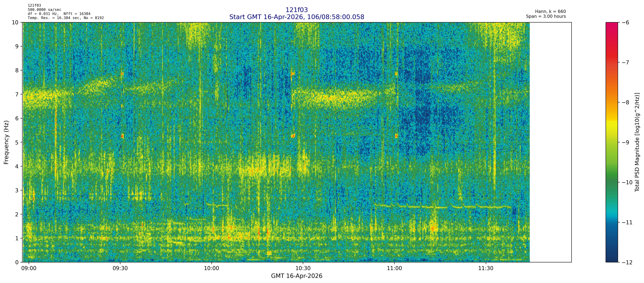Click the 'Hann, k = 660' annotation
The height and width of the screenshot is (283, 644).
(550, 12)
